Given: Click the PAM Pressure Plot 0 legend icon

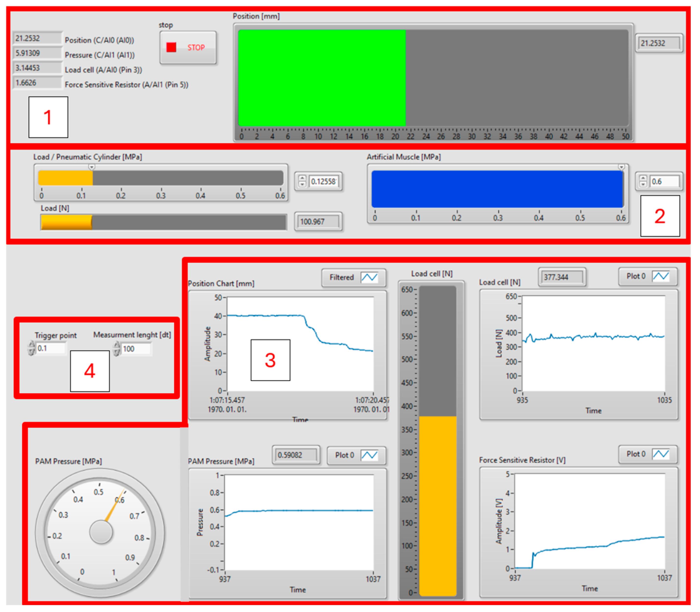Looking at the screenshot, I should pyautogui.click(x=369, y=455).
